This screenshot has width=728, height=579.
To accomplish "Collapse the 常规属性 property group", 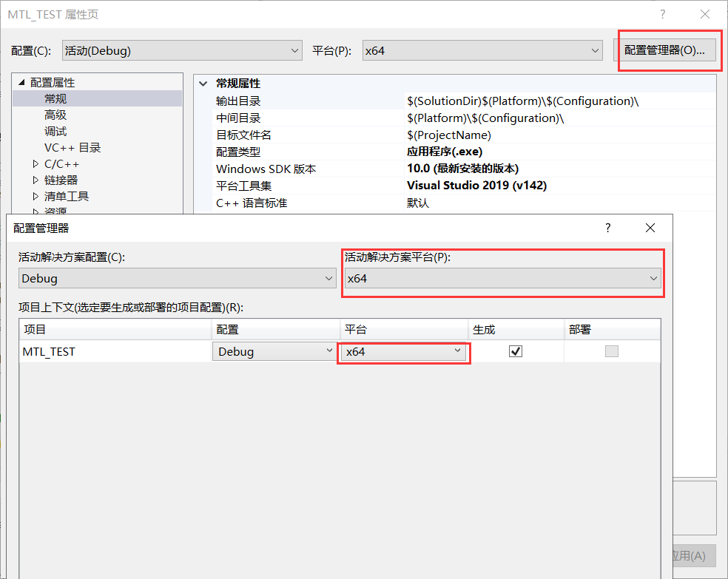I will pos(204,84).
